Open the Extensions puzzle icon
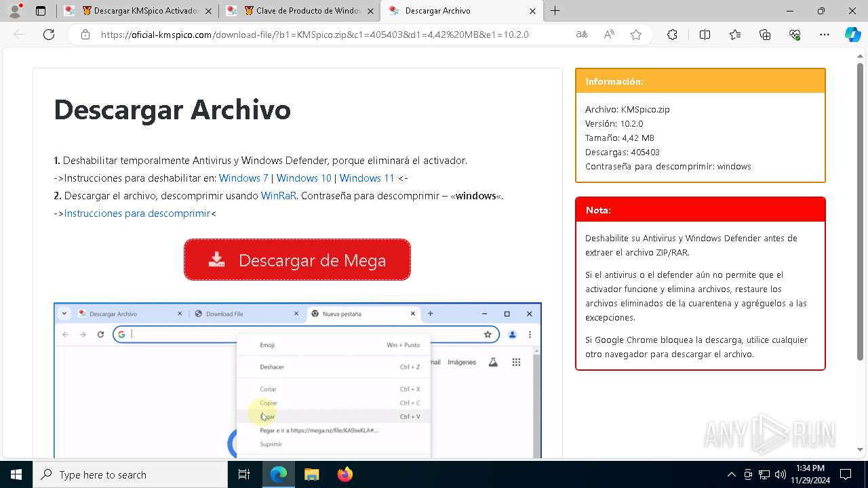The width and height of the screenshot is (868, 488). pos(672,35)
